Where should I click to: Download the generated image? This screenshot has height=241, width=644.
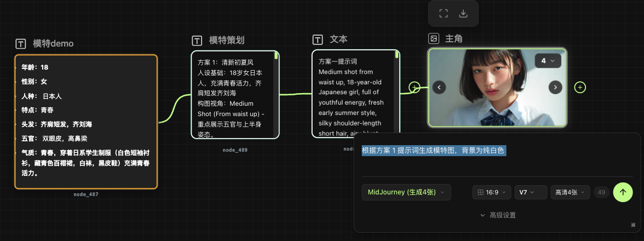[x=463, y=14]
